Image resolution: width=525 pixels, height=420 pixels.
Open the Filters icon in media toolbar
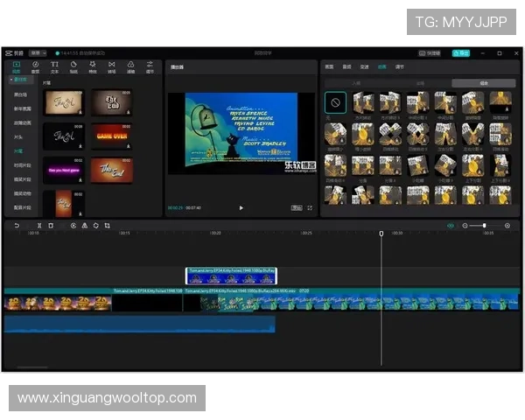(131, 66)
